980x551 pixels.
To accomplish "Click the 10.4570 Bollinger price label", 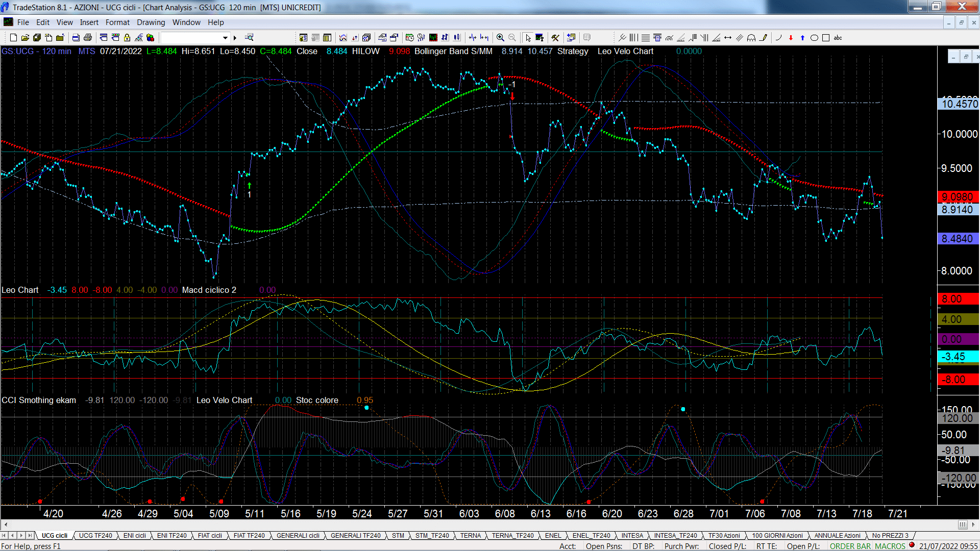I will pyautogui.click(x=959, y=104).
